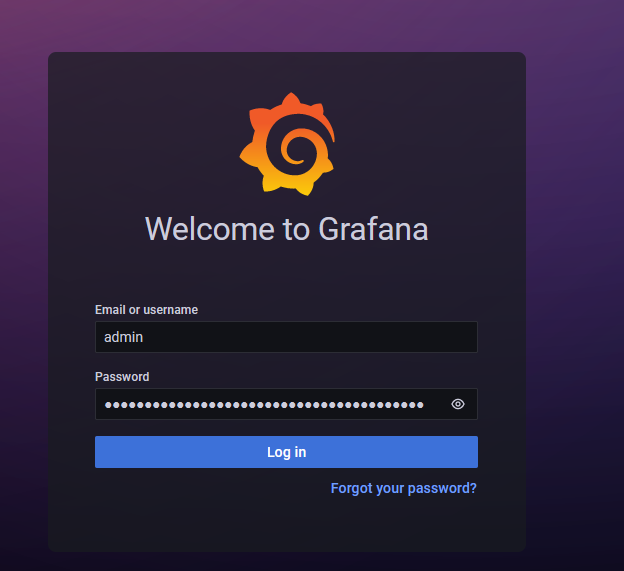Click the Grafana logo icon
The image size is (624, 571).
(287, 144)
